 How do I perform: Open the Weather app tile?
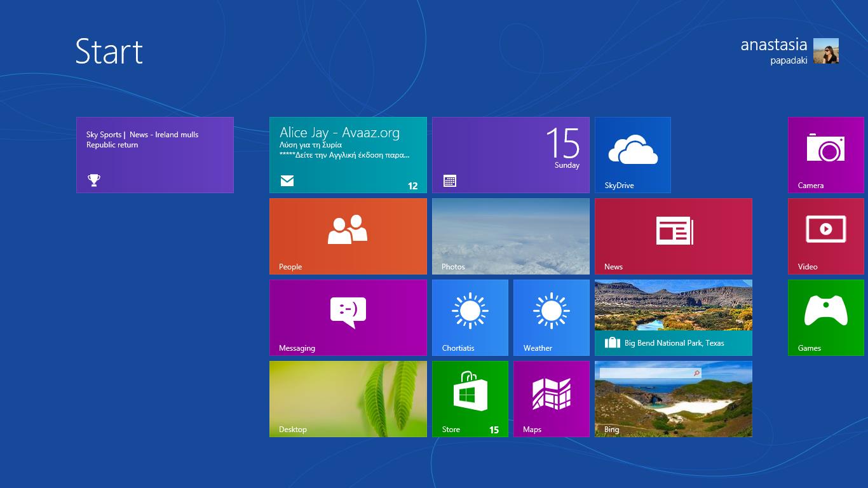tap(552, 318)
